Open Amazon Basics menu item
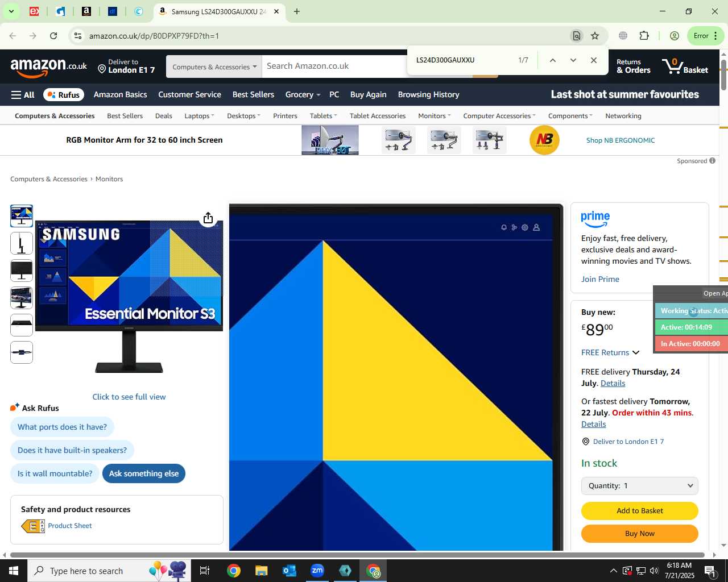The image size is (728, 582). [x=120, y=95]
